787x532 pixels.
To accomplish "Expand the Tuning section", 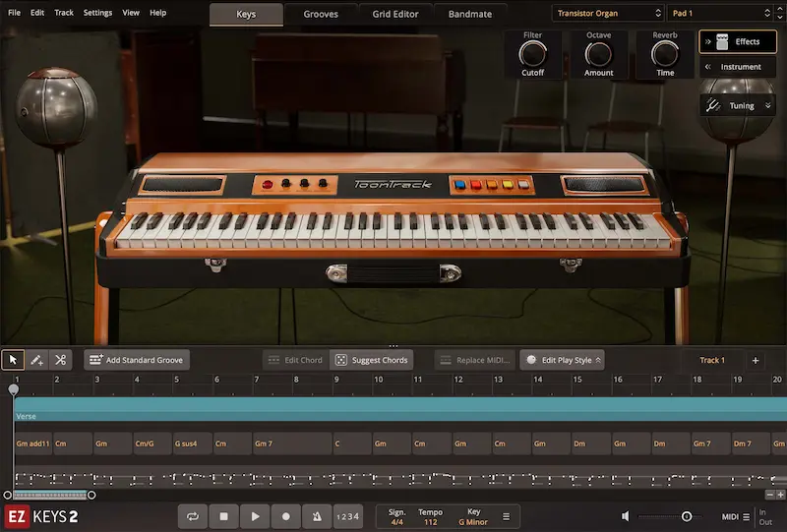I will click(738, 105).
